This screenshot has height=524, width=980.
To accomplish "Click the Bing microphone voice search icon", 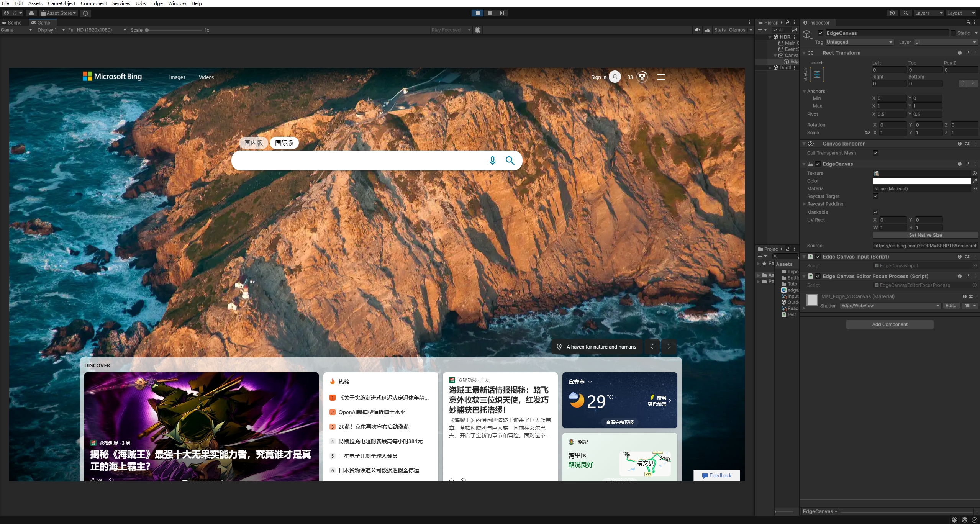I will coord(492,160).
